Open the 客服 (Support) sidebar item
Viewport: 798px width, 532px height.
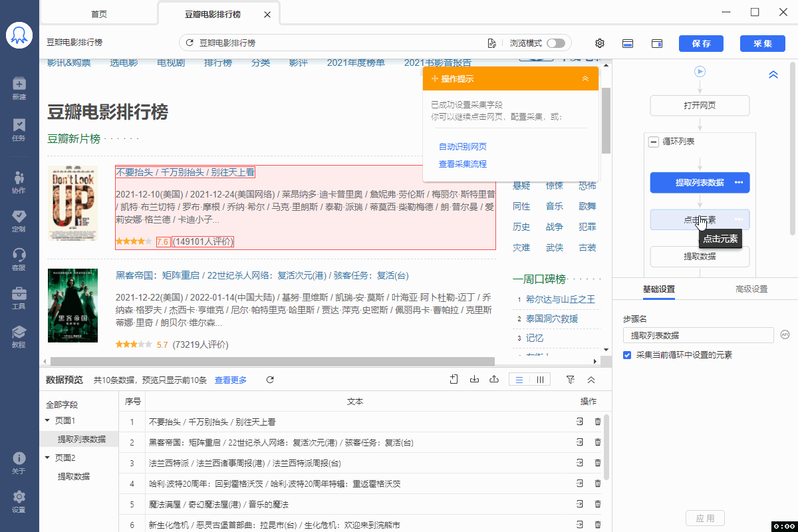19,259
